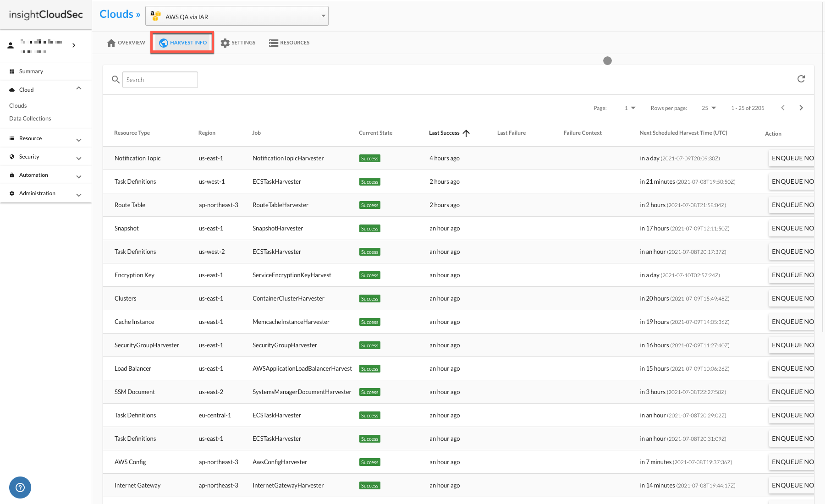The width and height of the screenshot is (825, 504).
Task: Enqueue Clusters harvester now
Action: (792, 298)
